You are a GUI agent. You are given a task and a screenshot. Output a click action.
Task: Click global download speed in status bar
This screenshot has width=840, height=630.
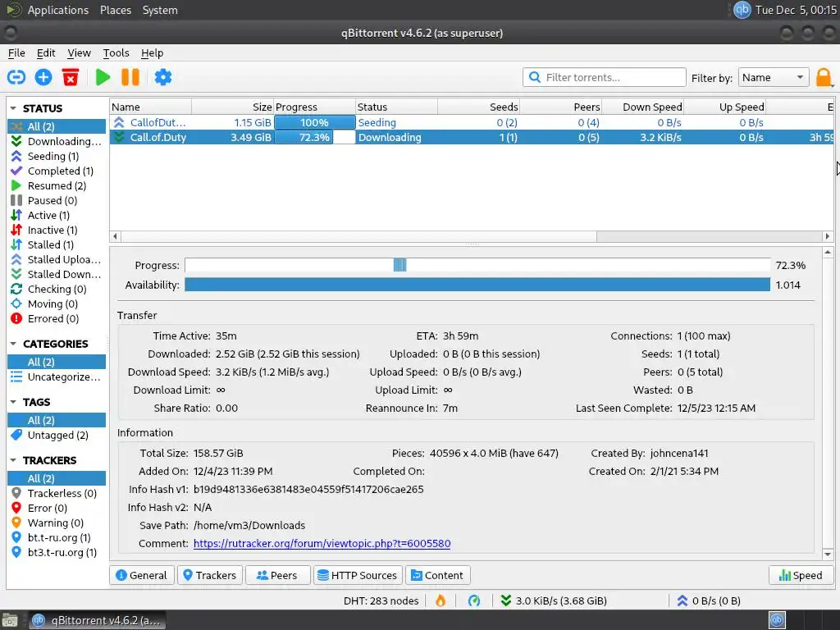click(x=554, y=600)
